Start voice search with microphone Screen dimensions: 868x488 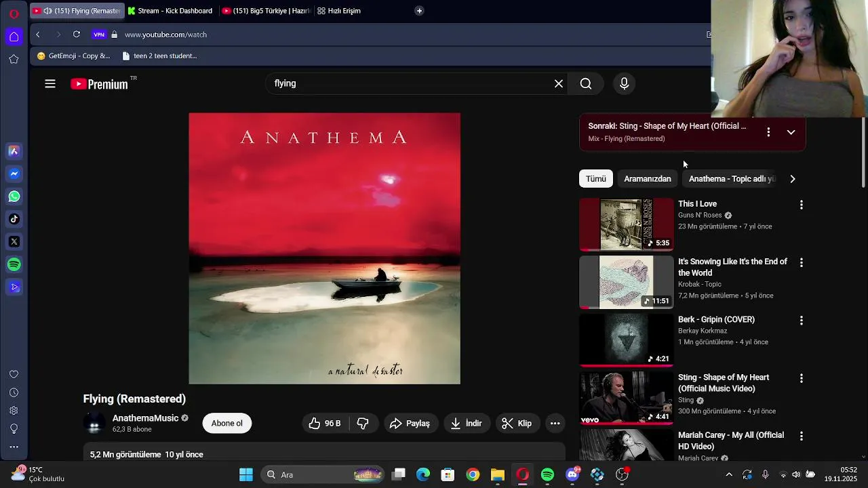(625, 83)
